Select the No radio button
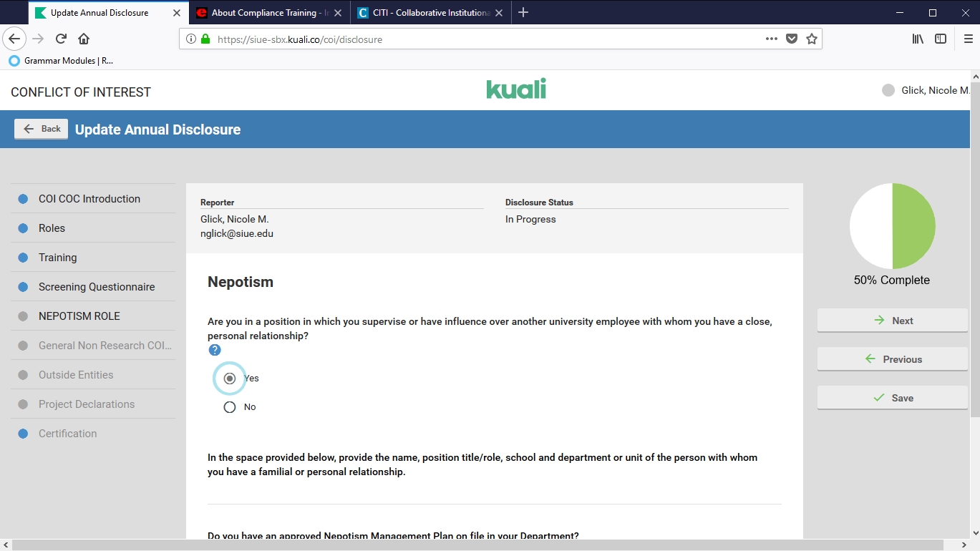Viewport: 980px width, 551px height. (230, 407)
